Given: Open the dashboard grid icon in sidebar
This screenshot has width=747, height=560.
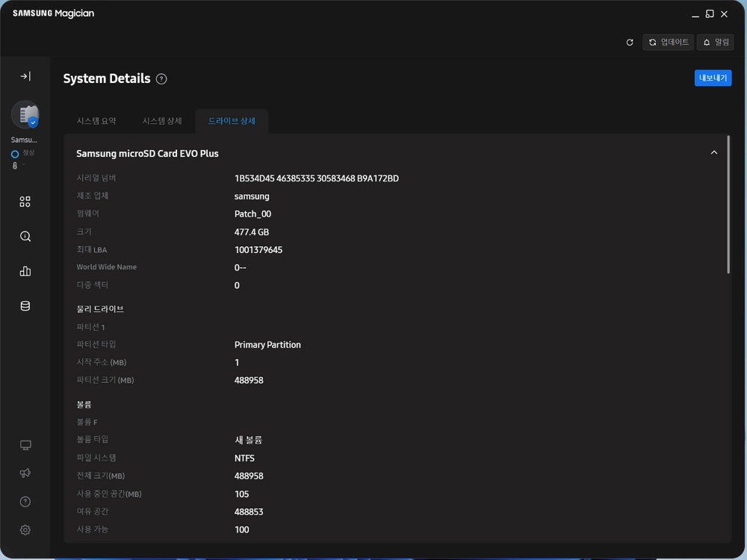Looking at the screenshot, I should (25, 202).
